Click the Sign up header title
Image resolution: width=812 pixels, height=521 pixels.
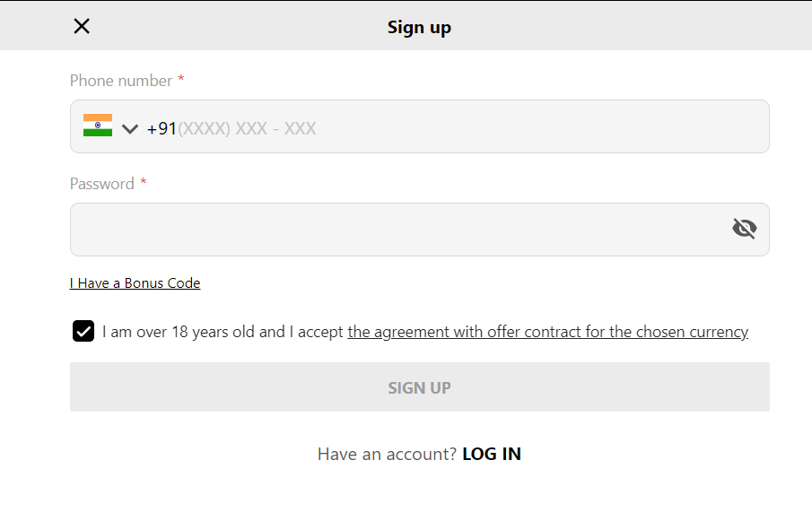point(419,28)
